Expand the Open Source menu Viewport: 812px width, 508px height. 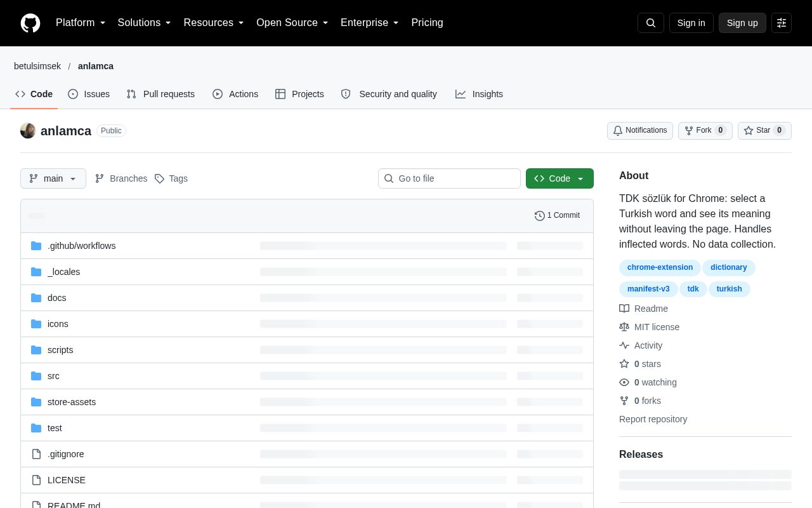[x=292, y=23]
